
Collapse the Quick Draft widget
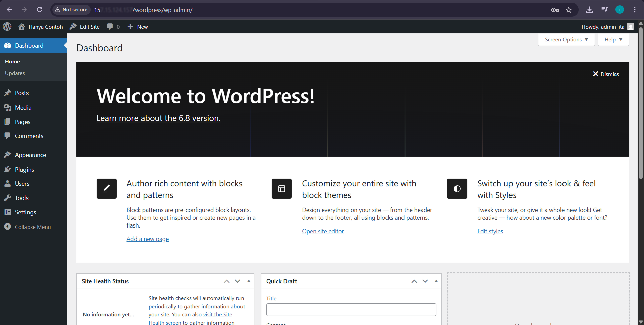(436, 281)
